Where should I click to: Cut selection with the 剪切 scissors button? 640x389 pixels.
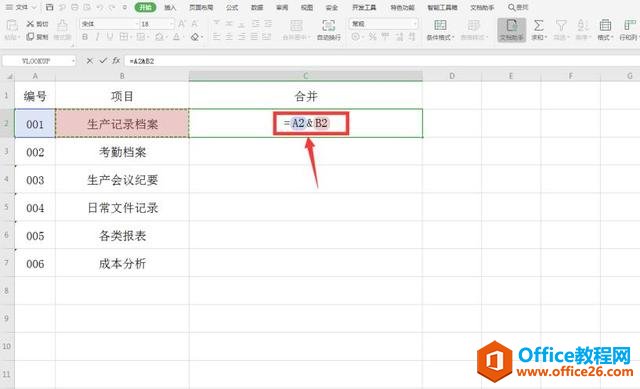pos(37,24)
